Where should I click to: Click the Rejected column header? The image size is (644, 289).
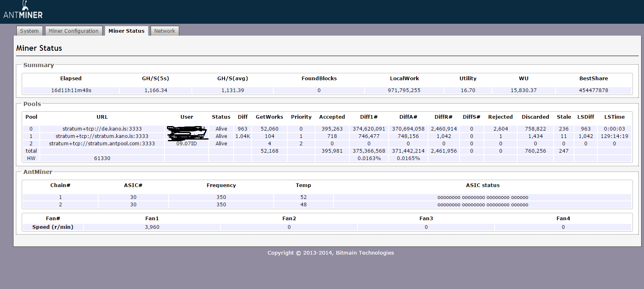(500, 117)
